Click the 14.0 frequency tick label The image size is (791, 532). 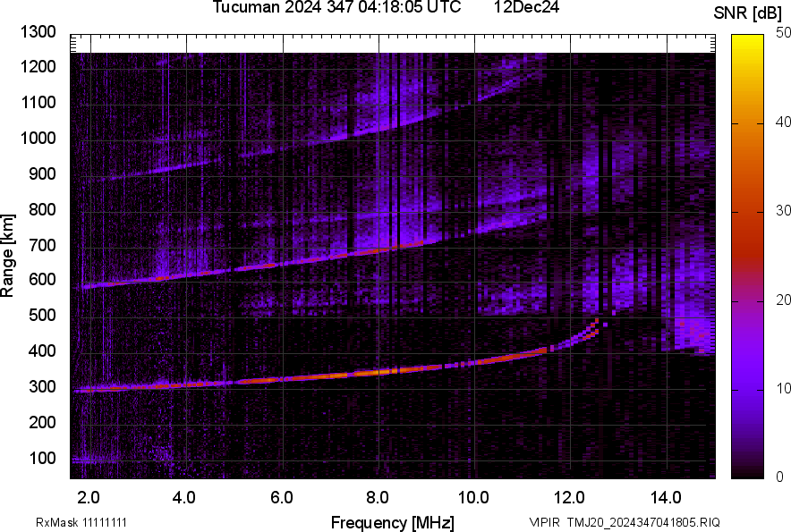click(666, 498)
